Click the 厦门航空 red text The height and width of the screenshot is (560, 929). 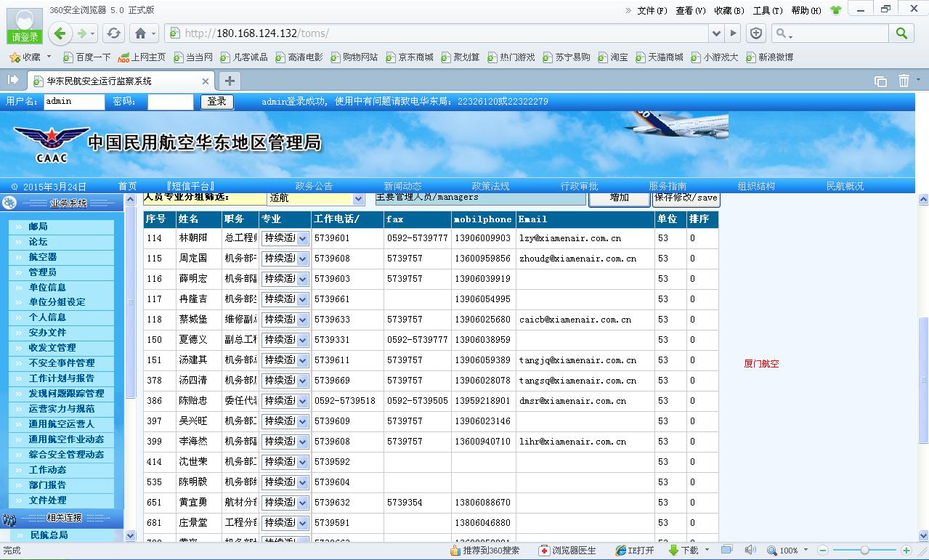[761, 363]
